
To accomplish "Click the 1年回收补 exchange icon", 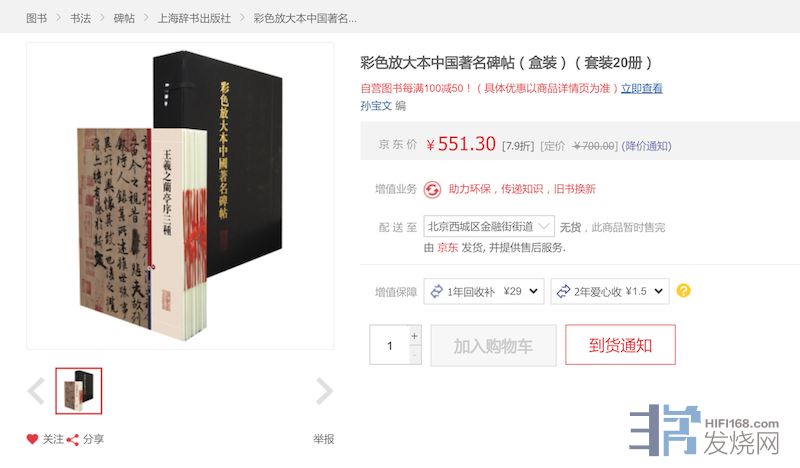I will (x=436, y=291).
